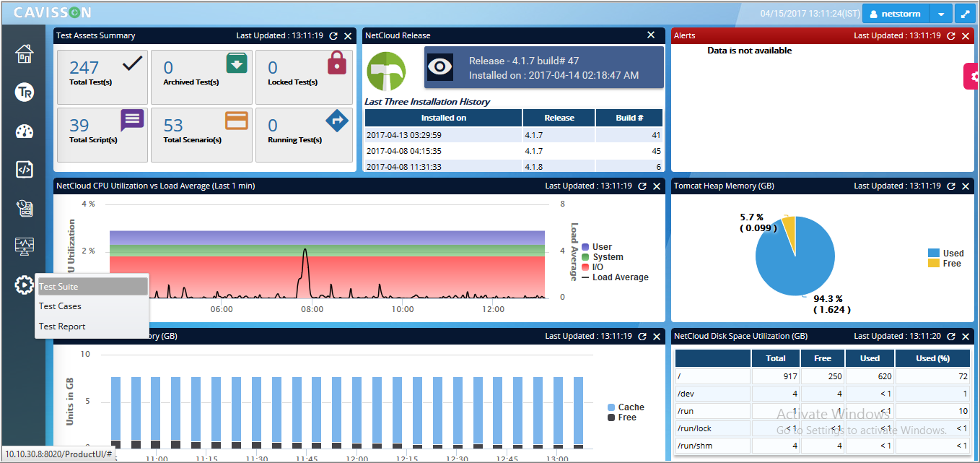Click the gear play automation sidebar icon
This screenshot has height=463, width=980.
[x=25, y=285]
